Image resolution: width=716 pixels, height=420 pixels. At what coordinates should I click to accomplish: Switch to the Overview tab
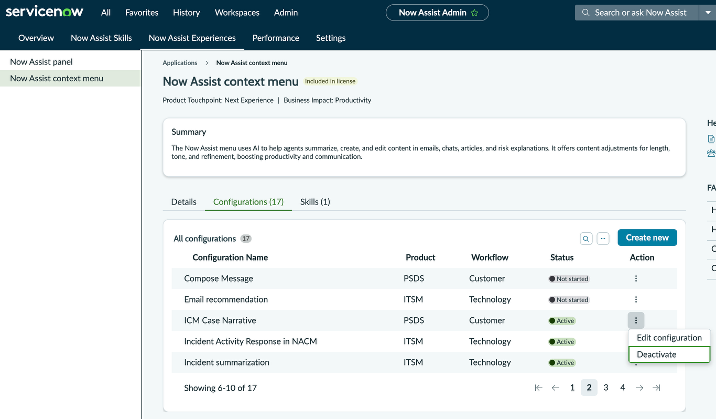pyautogui.click(x=36, y=38)
